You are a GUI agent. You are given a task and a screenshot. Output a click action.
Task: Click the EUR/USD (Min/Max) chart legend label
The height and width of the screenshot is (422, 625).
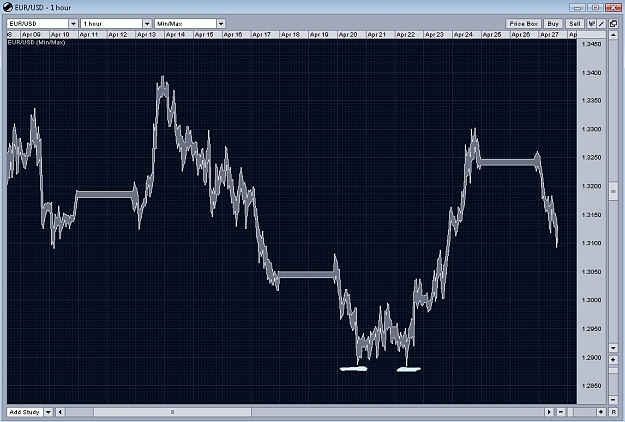tap(36, 42)
